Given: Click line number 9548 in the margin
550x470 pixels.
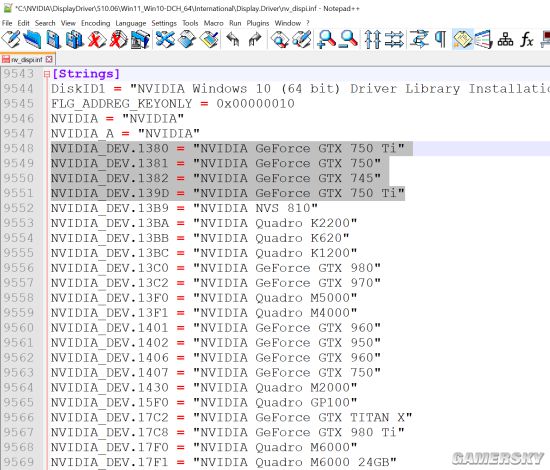Looking at the screenshot, I should (19, 148).
